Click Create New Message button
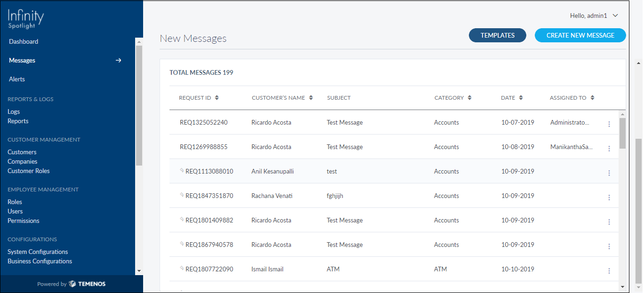The width and height of the screenshot is (644, 293). 580,35
